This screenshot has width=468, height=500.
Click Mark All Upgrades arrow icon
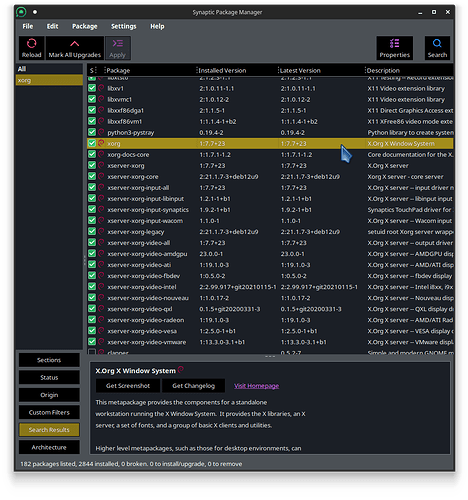point(75,44)
